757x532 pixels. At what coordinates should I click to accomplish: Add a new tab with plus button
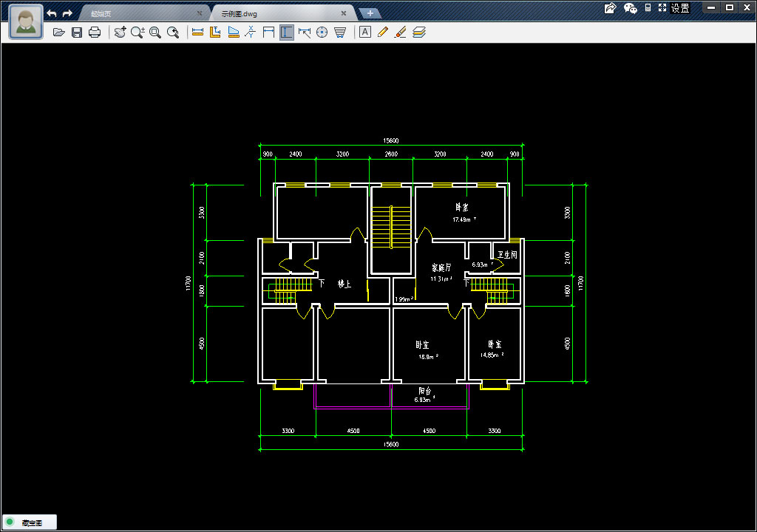click(370, 13)
